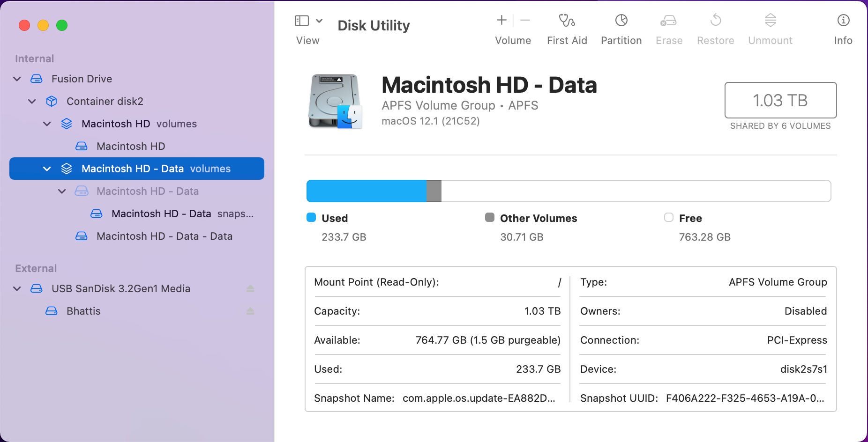868x442 pixels.
Task: Click the Disk Utility window title
Action: pyautogui.click(x=374, y=25)
